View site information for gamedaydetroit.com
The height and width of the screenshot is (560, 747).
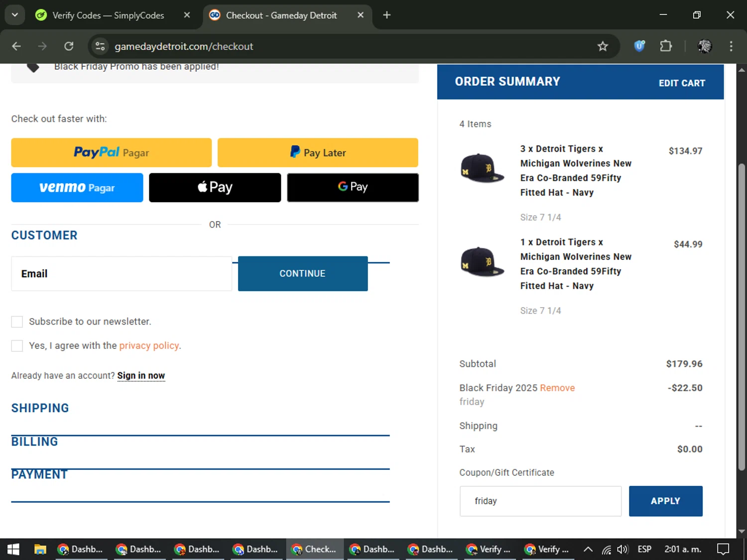tap(100, 46)
